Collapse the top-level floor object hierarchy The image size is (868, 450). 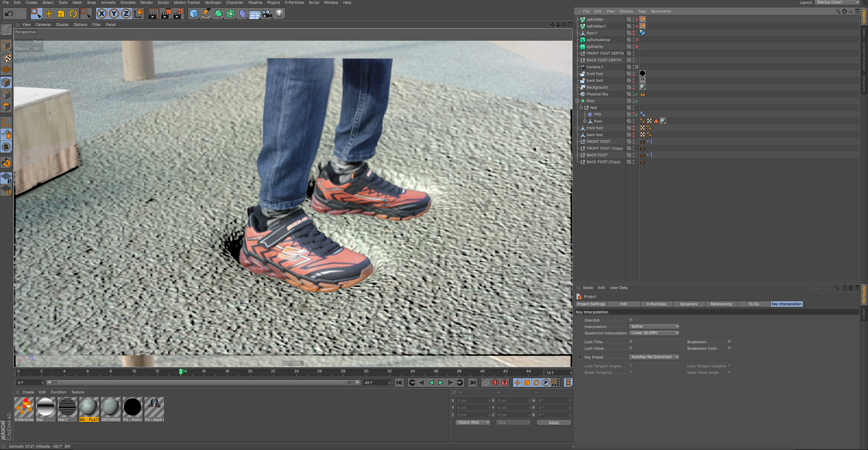[577, 101]
